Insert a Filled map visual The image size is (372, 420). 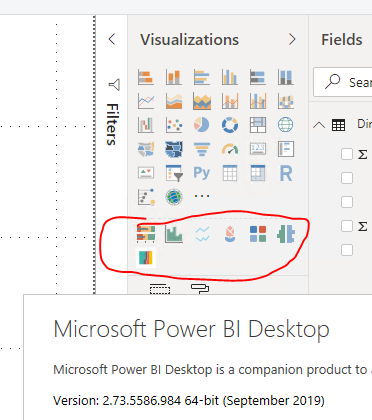(146, 149)
